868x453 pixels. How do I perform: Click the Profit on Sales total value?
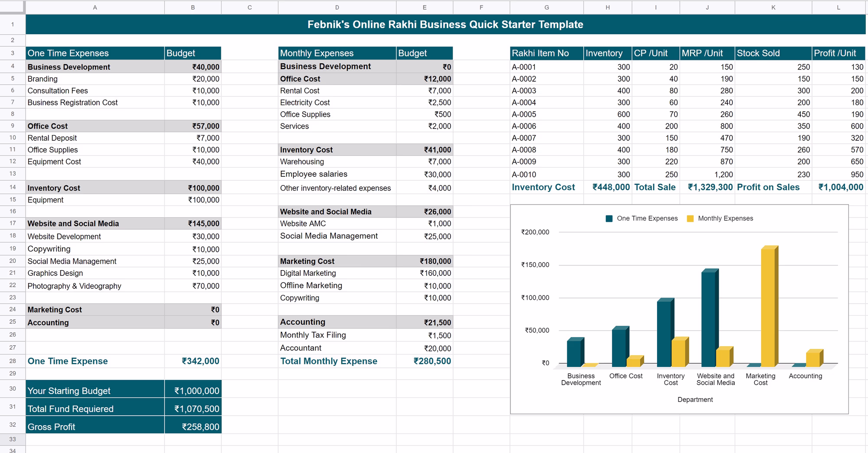[x=838, y=187]
